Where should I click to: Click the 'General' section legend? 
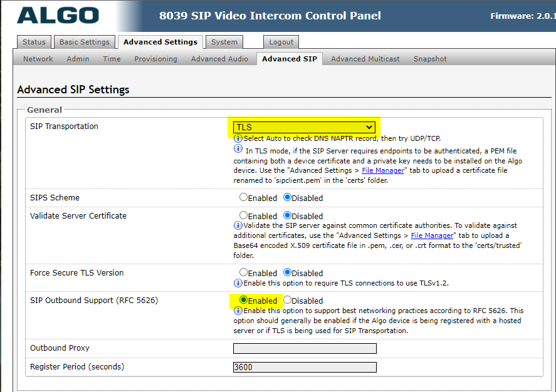pos(45,110)
